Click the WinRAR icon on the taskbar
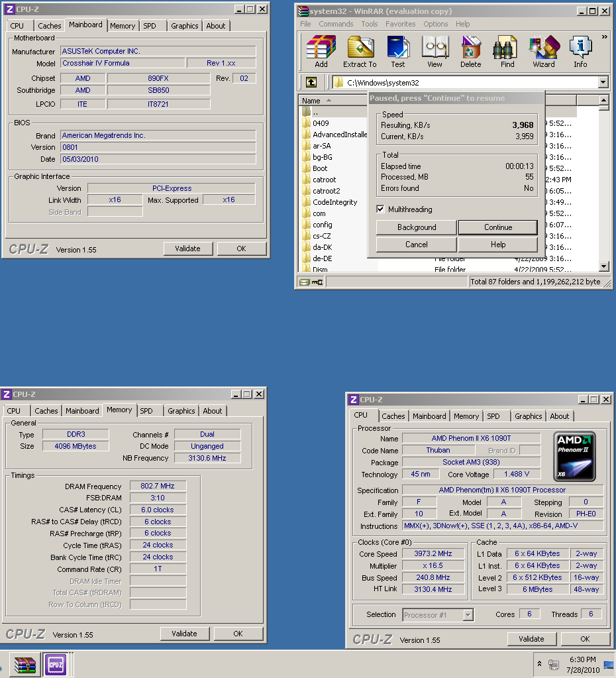 pos(25,665)
